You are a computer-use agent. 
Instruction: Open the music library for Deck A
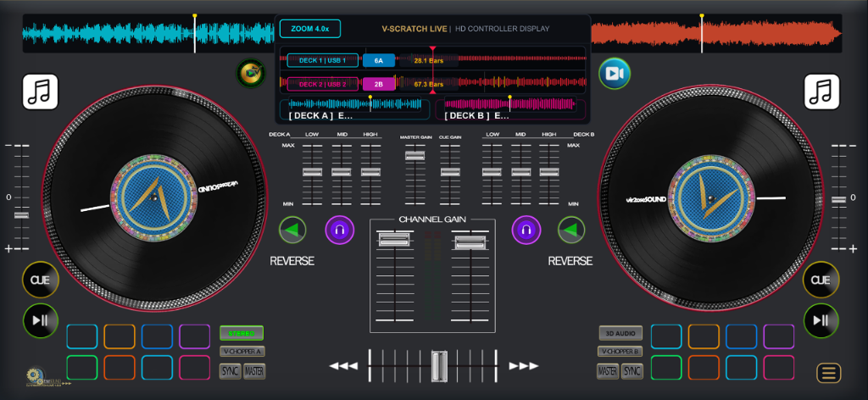[x=41, y=92]
